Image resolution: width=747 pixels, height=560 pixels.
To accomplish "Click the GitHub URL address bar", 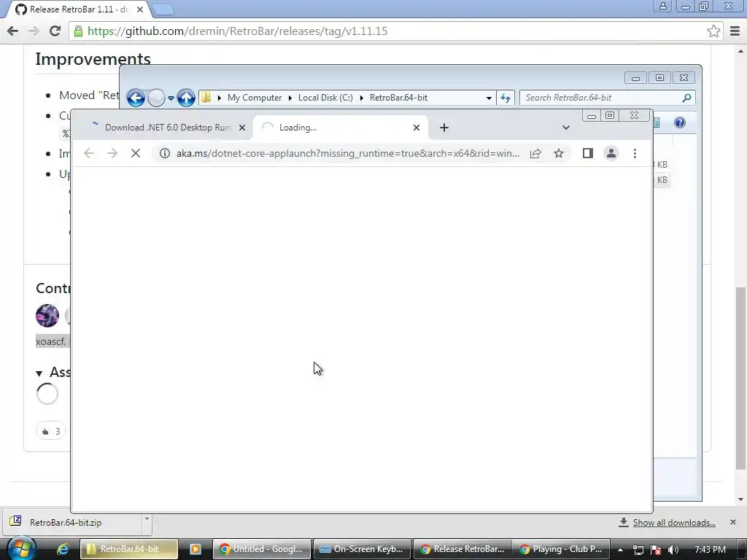I will pyautogui.click(x=395, y=31).
